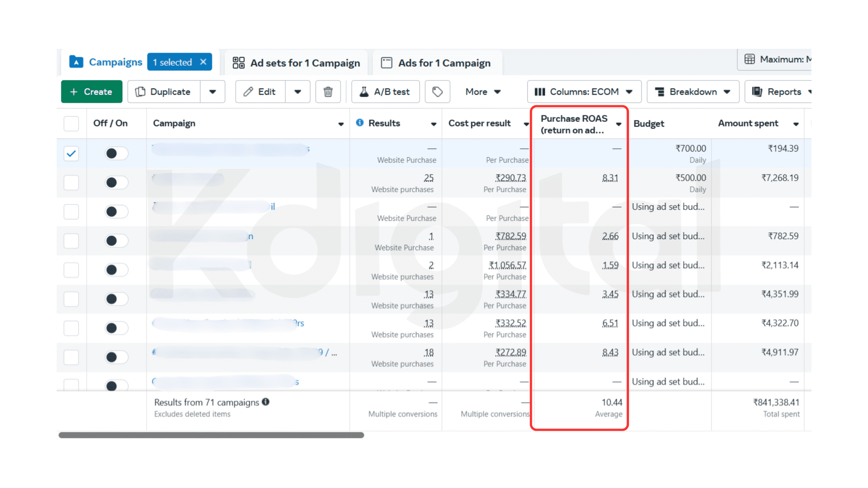This screenshot has height=488, width=868.
Task: Tick the select-all header checkbox
Action: [71, 123]
